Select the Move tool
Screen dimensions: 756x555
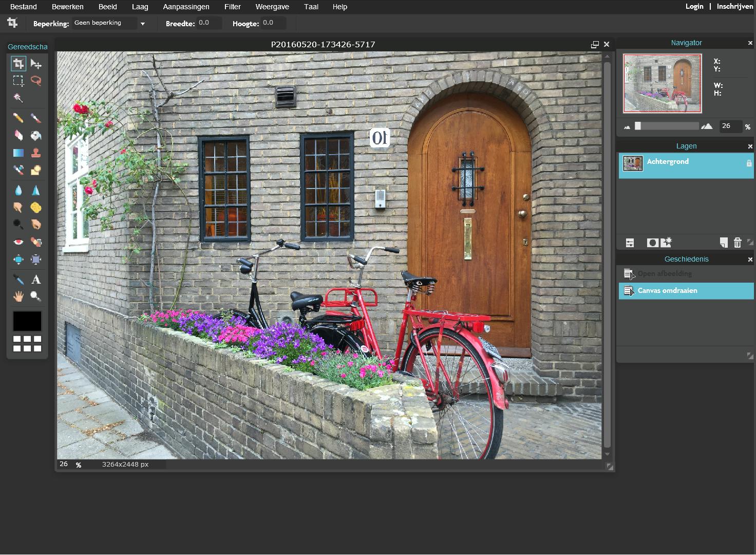(x=35, y=64)
